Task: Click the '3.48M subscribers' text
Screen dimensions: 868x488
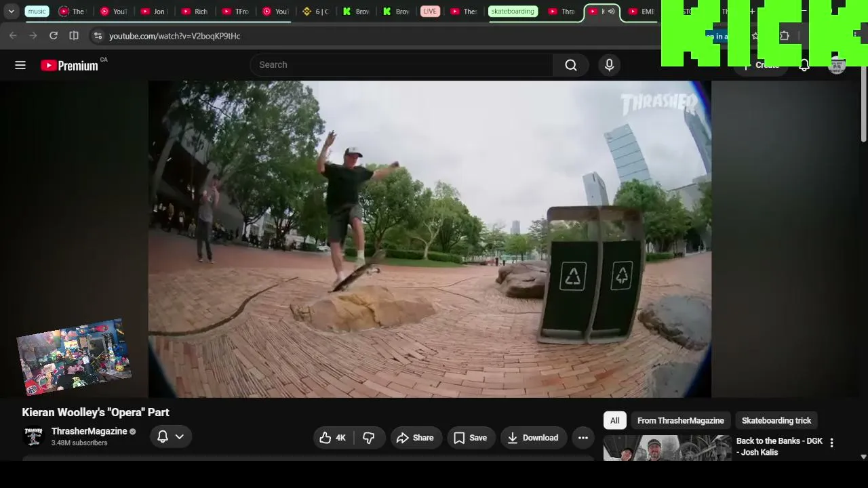Action: coord(79,443)
